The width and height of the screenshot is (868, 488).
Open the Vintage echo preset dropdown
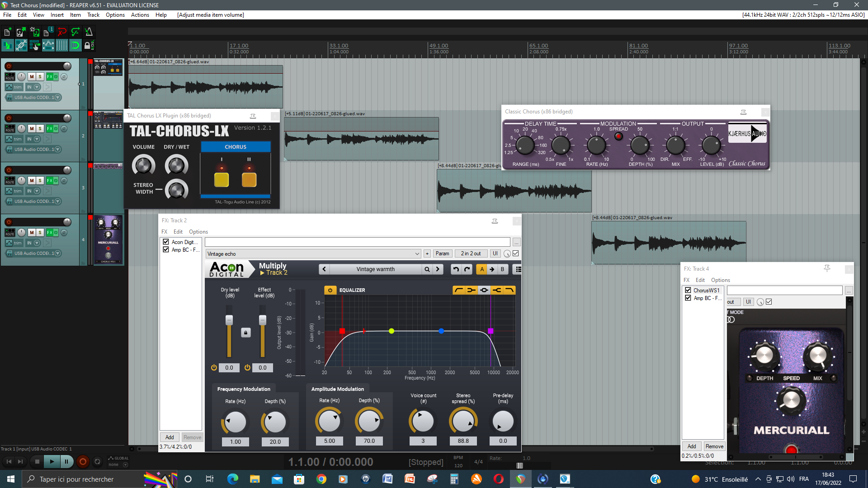click(417, 254)
